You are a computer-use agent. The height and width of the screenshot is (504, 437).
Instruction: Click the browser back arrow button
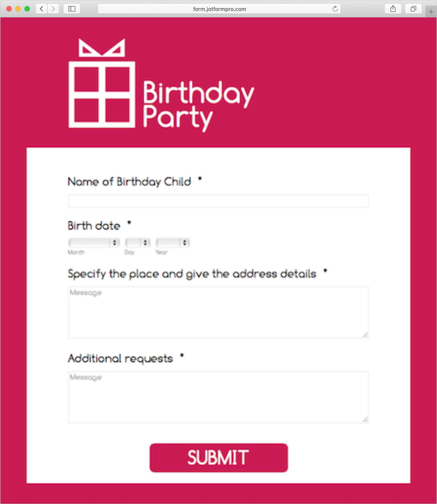41,9
